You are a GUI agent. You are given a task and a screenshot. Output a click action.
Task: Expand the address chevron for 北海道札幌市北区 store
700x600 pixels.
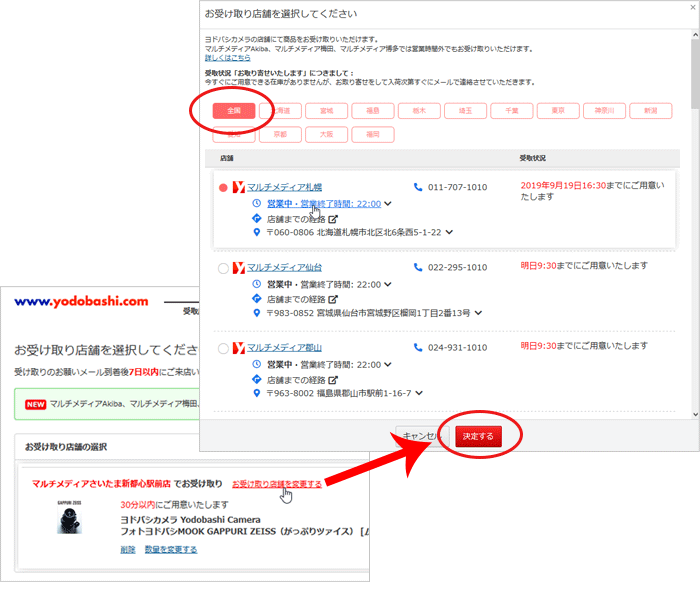[449, 232]
